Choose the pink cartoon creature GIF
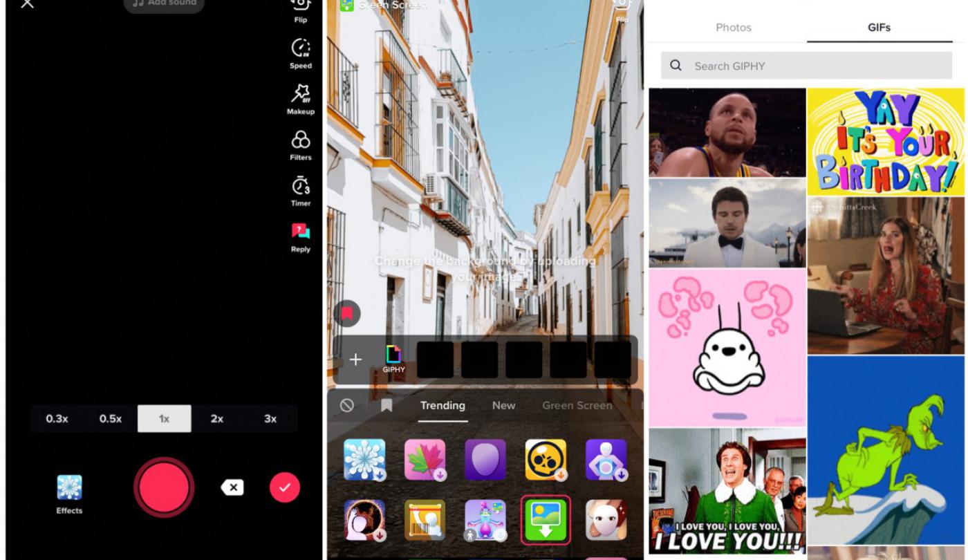This screenshot has width=968, height=560. [x=727, y=348]
